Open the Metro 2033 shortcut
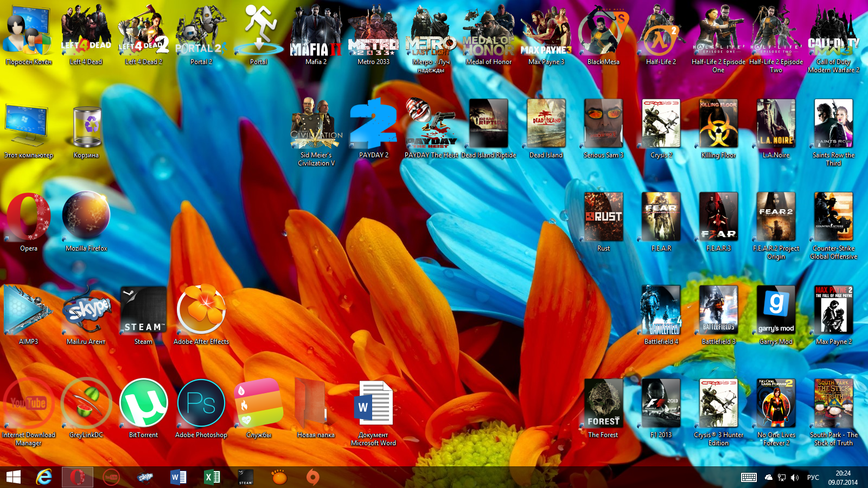 [x=374, y=31]
